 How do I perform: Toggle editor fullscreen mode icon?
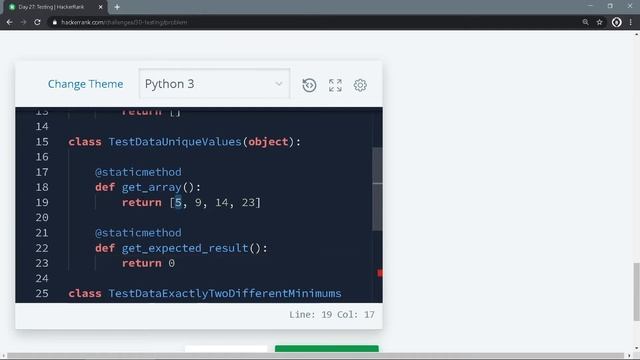pos(335,85)
